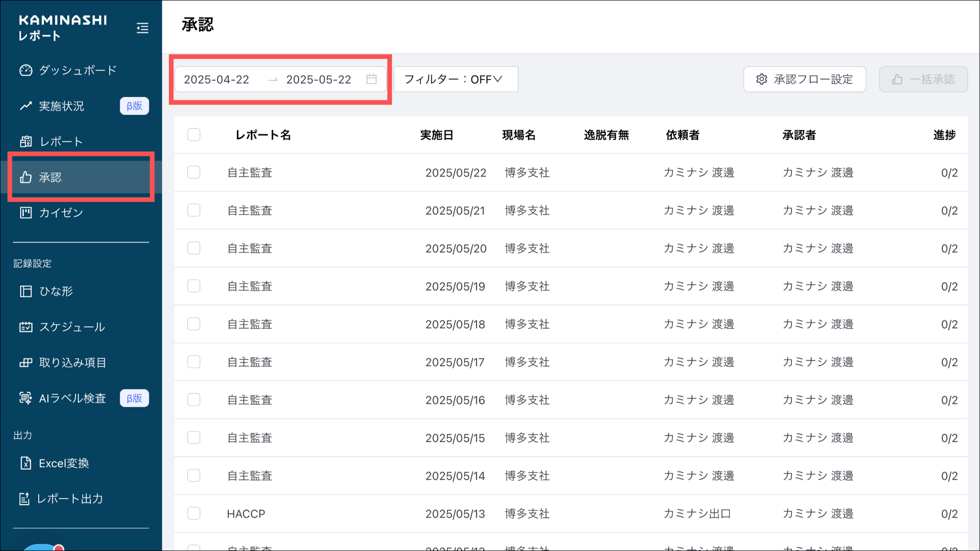Check the 自主監査 row dated 2025/05/22
This screenshot has width=980, height=551.
[x=194, y=172]
